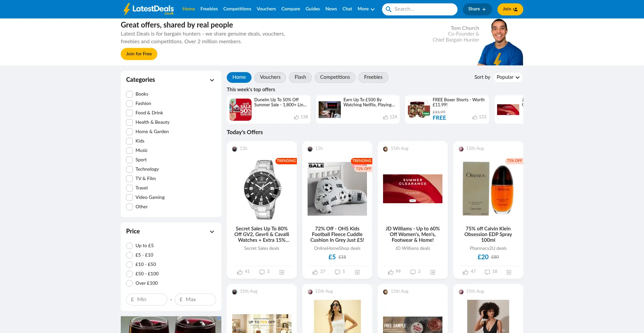Like the Calvin Klein Obsession deal
Image resolution: width=644 pixels, height=333 pixels.
tap(466, 272)
